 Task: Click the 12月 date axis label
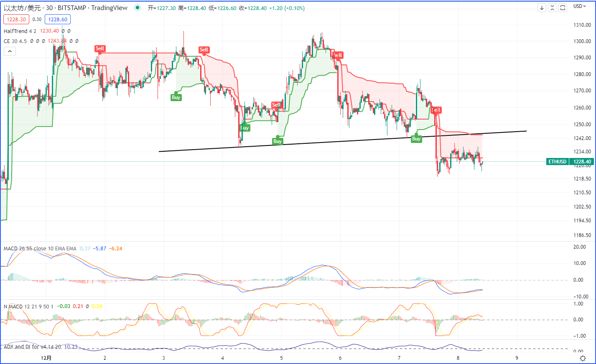pyautogui.click(x=46, y=358)
